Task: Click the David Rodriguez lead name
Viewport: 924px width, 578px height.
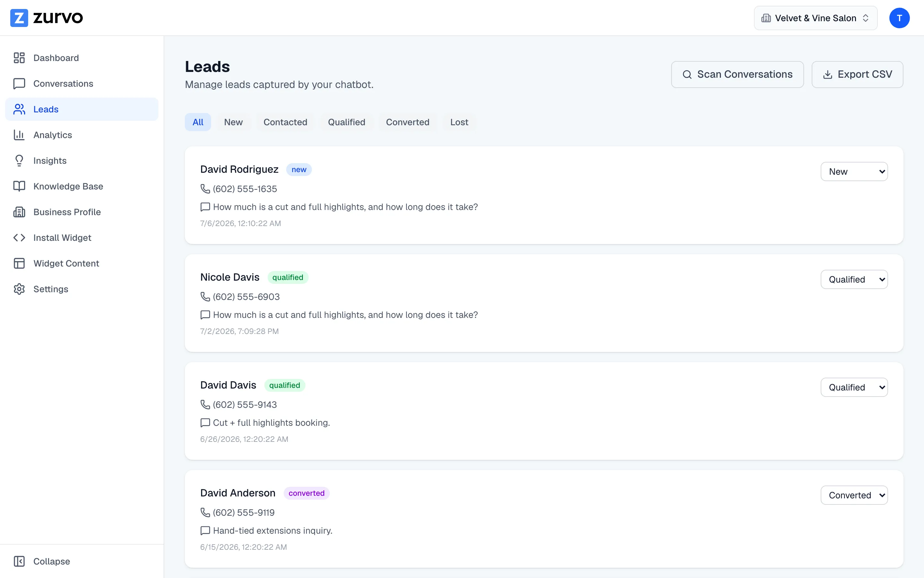Action: (239, 169)
